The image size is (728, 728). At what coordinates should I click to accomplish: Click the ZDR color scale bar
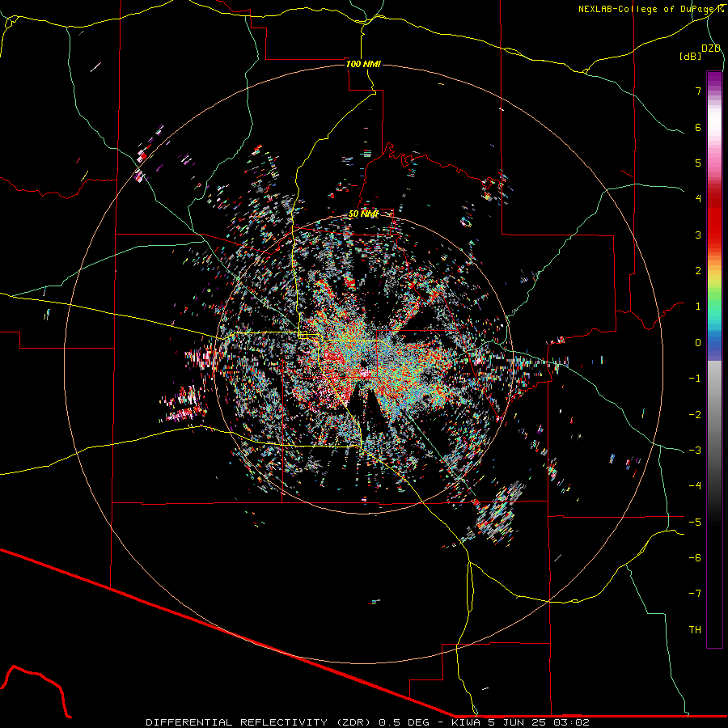pos(714,360)
